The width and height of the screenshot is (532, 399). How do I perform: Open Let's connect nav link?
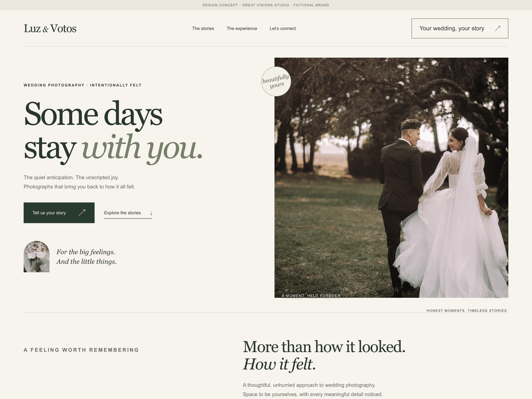point(283,28)
